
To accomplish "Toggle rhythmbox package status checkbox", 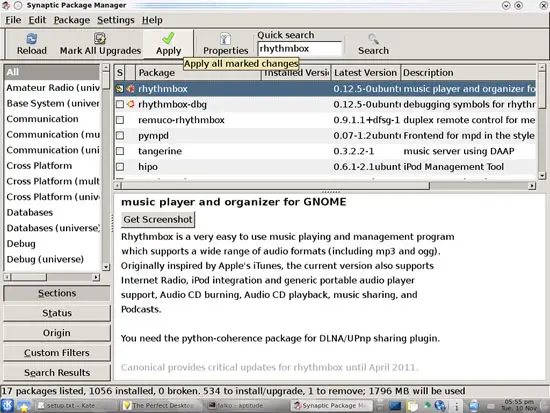I will [x=120, y=89].
